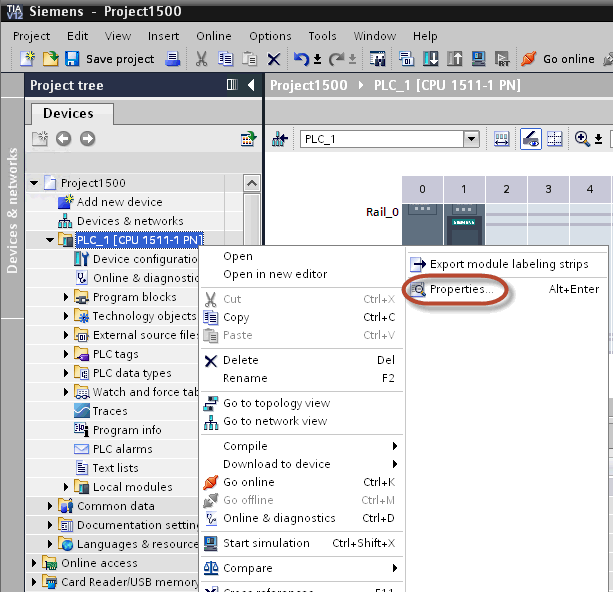Click the Copy toolbar icon
This screenshot has width=613, height=592.
click(226, 59)
